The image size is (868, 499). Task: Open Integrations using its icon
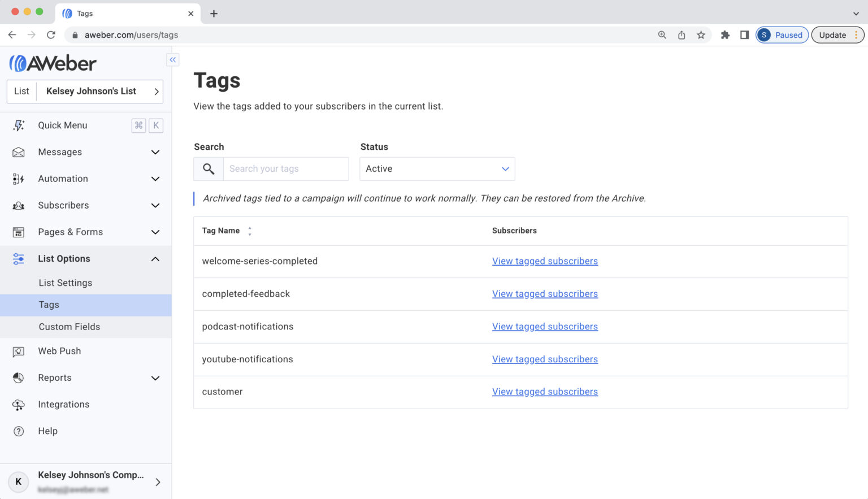19,404
